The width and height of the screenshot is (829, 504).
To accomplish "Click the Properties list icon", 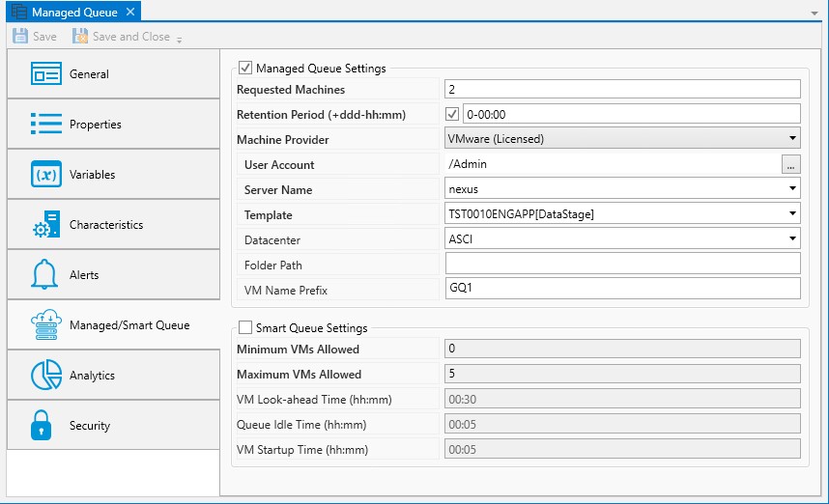I will 46,124.
